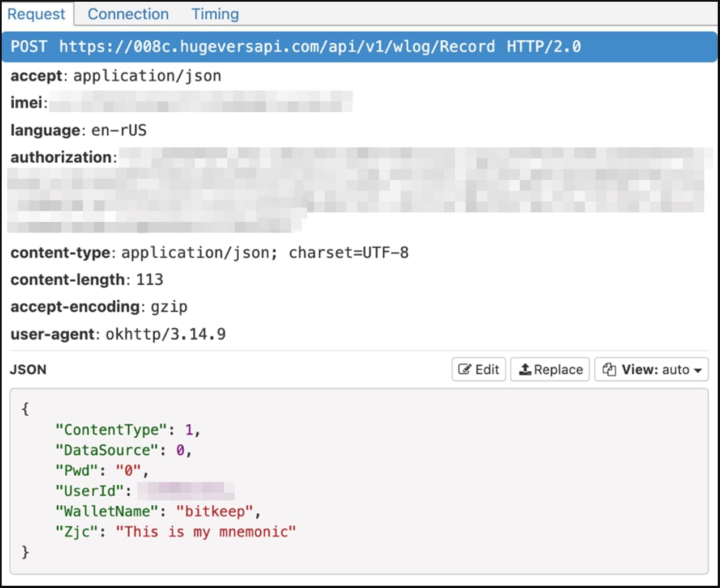Screen dimensions: 720x588
Task: Click the accept header value application/json
Action: [x=147, y=76]
